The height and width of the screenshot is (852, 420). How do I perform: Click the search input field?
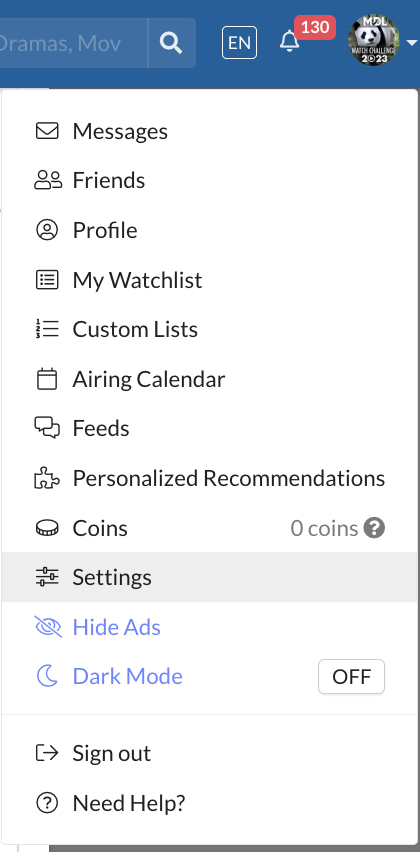point(73,43)
